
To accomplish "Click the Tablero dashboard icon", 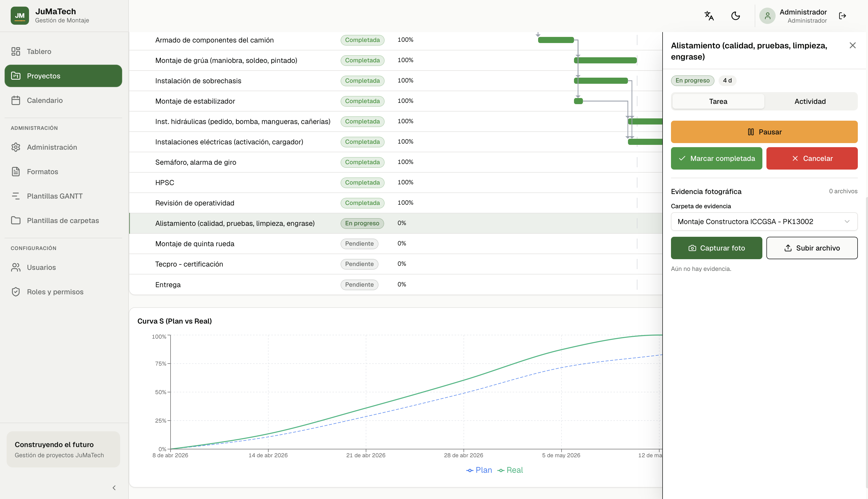I will coord(16,51).
